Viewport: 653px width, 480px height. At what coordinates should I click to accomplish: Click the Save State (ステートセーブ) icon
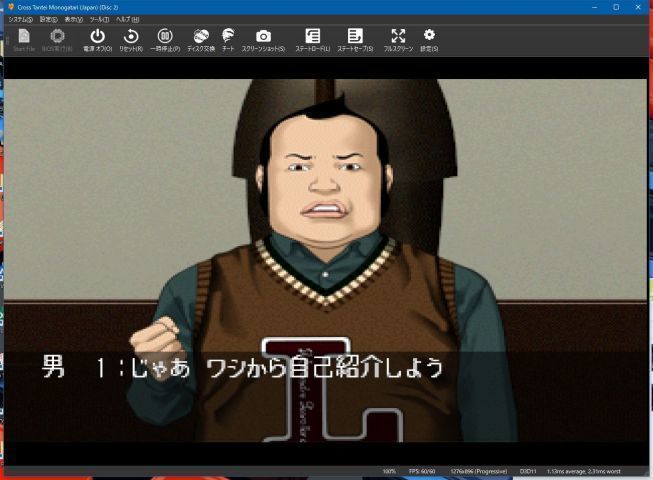click(355, 40)
